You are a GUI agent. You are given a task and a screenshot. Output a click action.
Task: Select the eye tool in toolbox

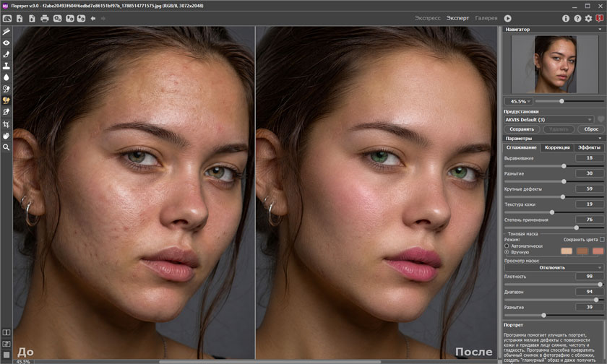[x=7, y=43]
